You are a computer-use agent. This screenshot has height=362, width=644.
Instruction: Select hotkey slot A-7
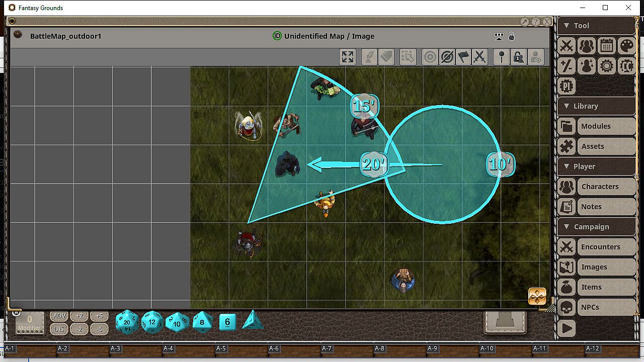click(347, 350)
